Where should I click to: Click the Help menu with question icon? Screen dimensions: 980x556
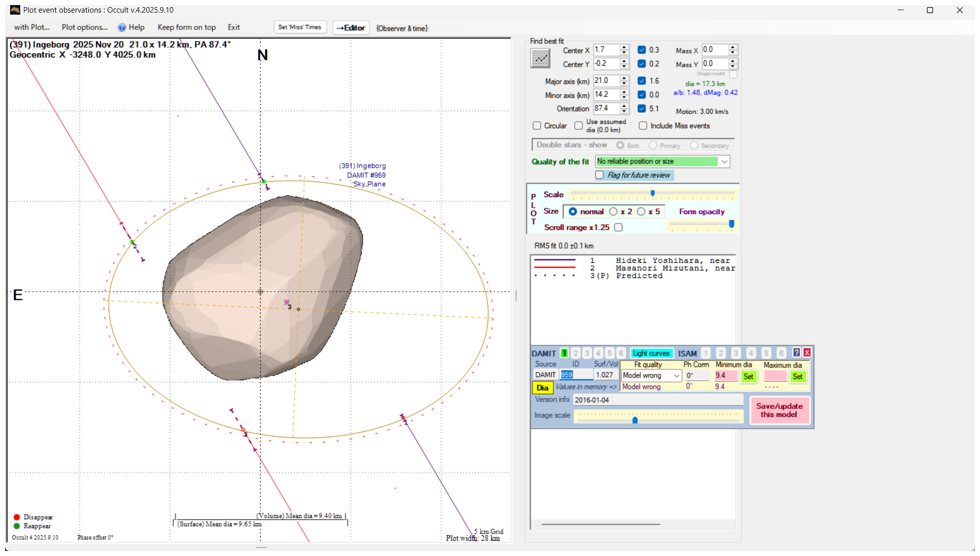click(x=131, y=27)
